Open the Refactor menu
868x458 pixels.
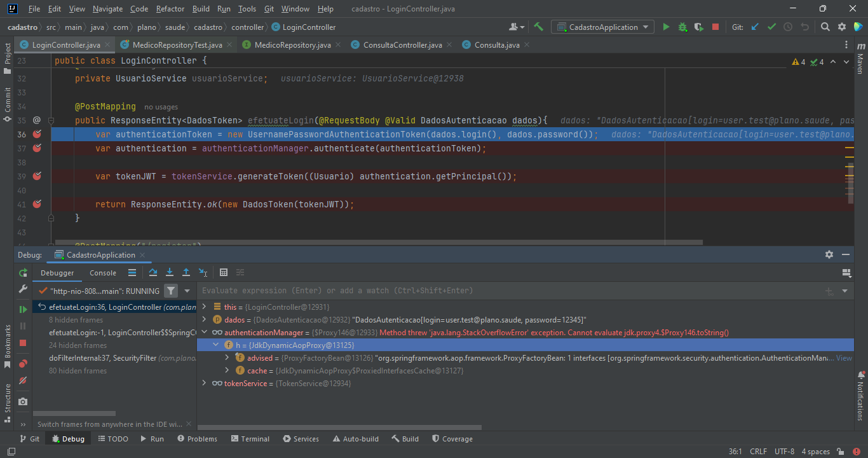[x=170, y=9]
